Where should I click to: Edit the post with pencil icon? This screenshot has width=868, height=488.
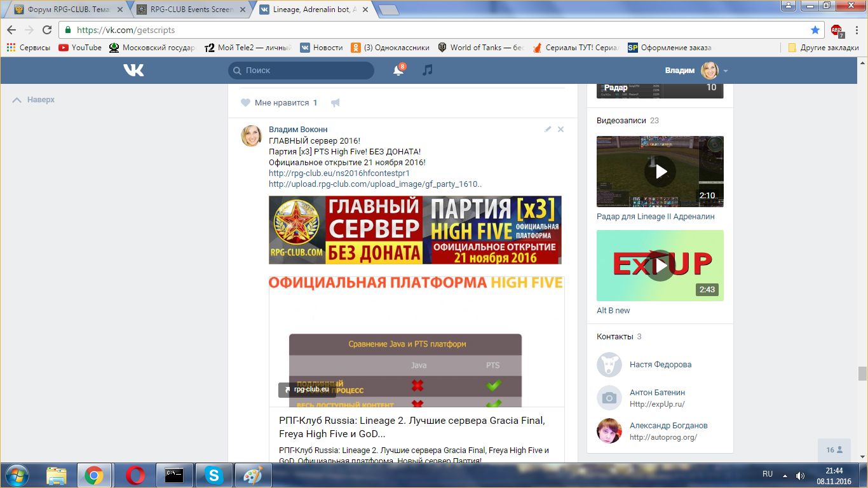[x=548, y=129]
